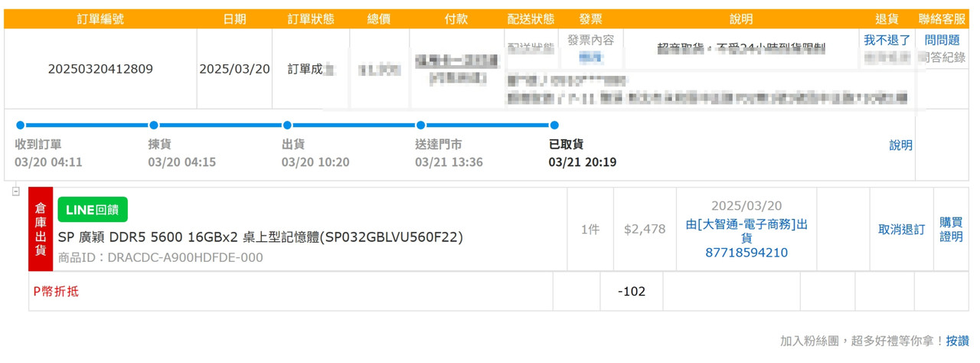Click the 03/20 10:20 shipping time
The image size is (980, 363).
(315, 162)
